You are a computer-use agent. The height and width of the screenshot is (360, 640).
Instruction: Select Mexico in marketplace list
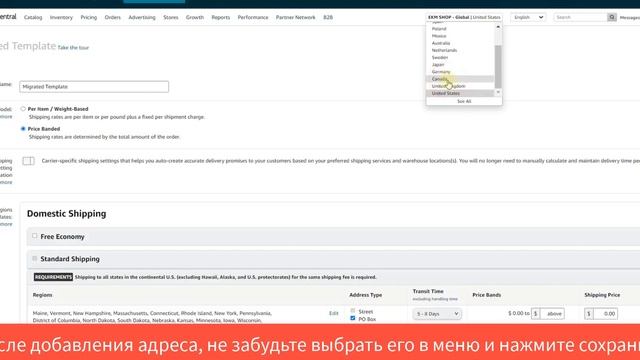point(439,36)
